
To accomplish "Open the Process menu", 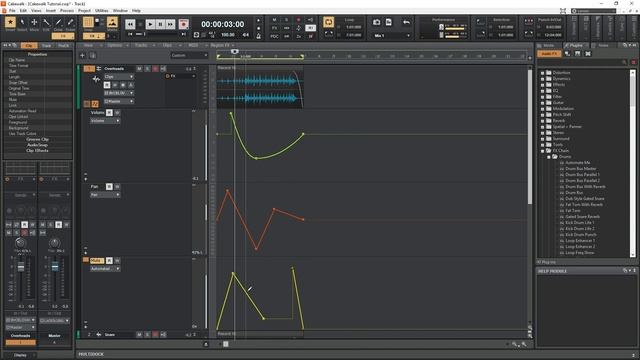I will pos(67,11).
